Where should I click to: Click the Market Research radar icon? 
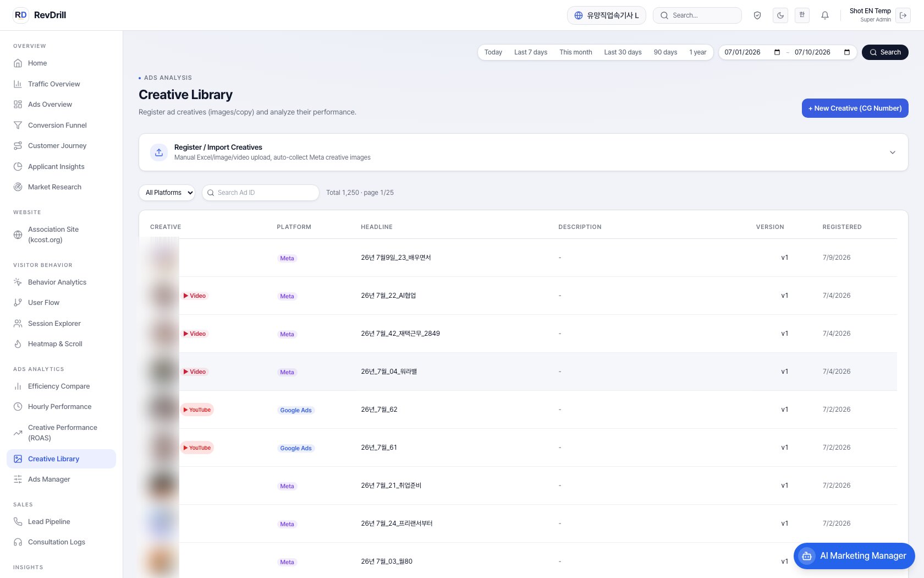18,187
